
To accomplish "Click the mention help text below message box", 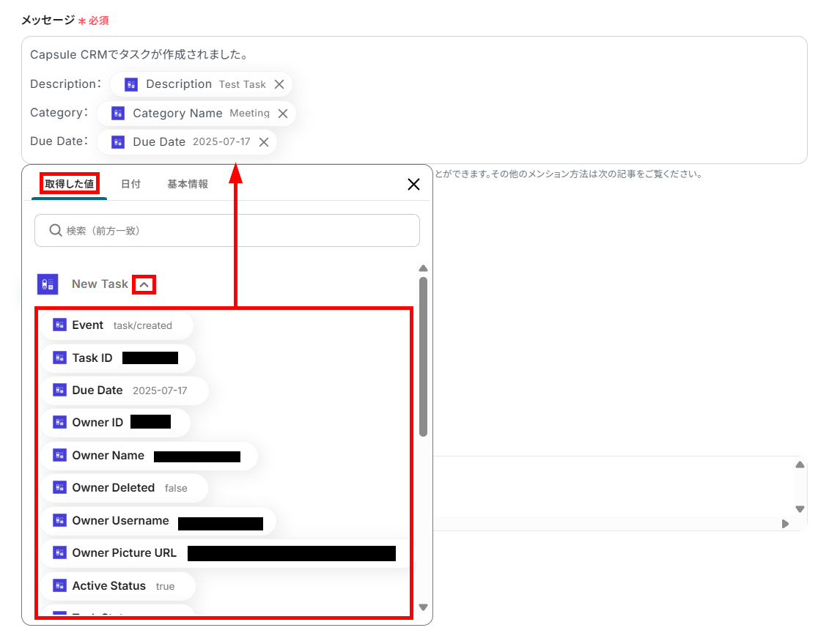I will pyautogui.click(x=568, y=174).
